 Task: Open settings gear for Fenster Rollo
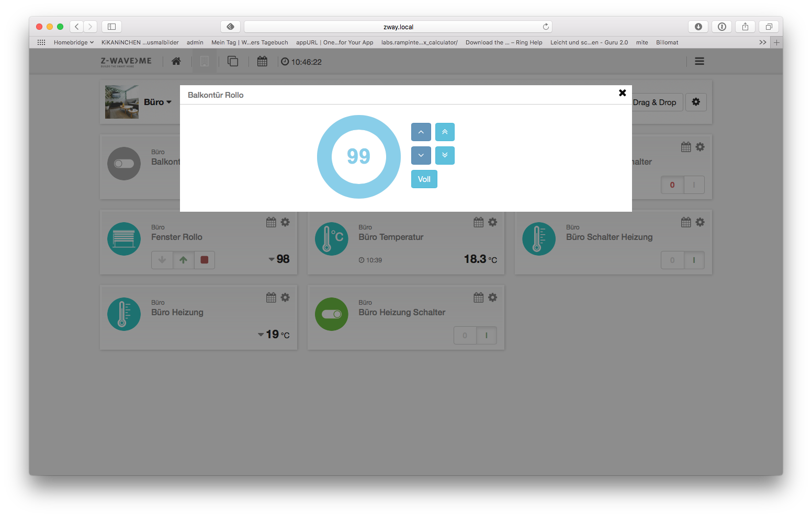[285, 222]
